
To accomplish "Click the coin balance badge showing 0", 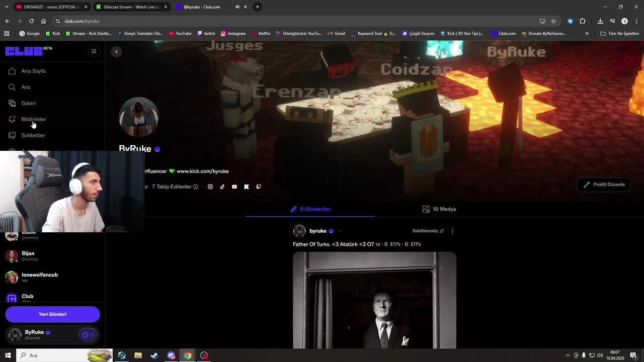I will click(88, 335).
